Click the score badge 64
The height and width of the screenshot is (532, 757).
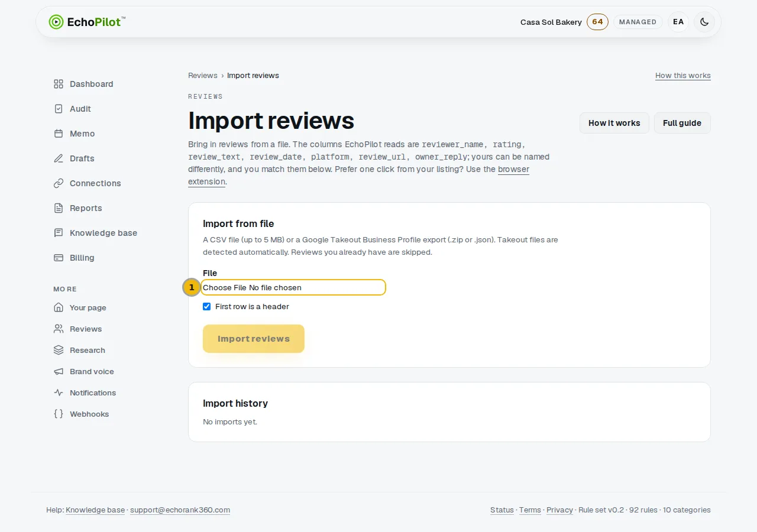pyautogui.click(x=597, y=22)
